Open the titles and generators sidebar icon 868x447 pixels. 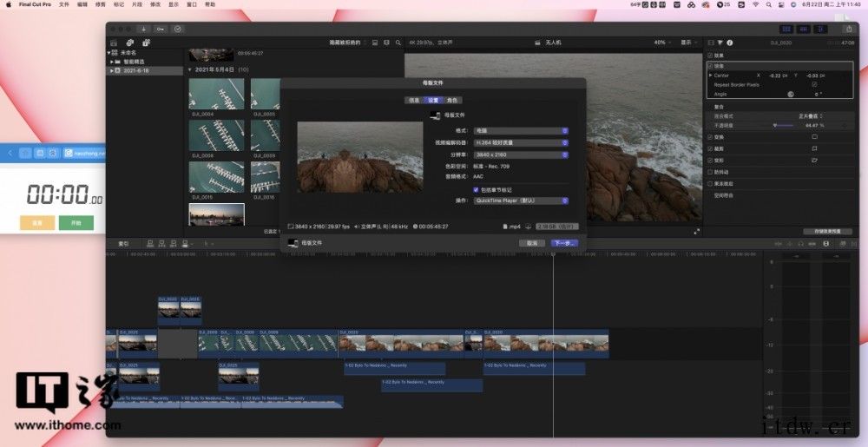(146, 43)
